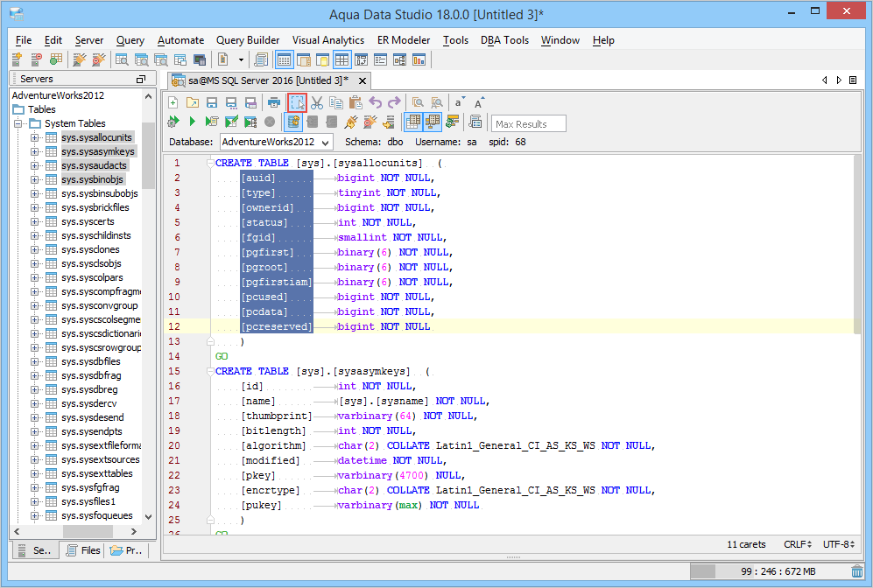Click the Redo arrow icon
The width and height of the screenshot is (873, 588).
[394, 102]
